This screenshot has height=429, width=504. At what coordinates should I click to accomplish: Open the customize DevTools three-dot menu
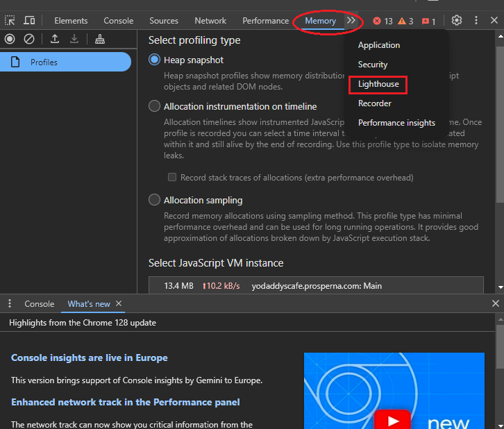tap(476, 21)
